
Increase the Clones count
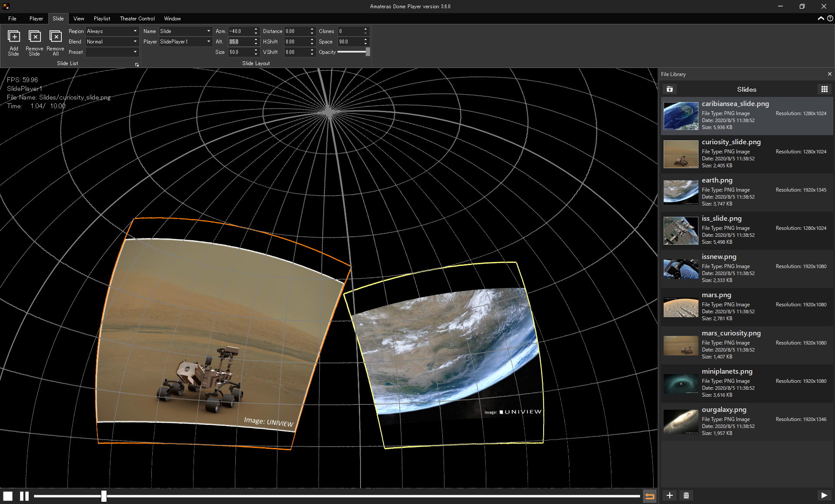click(365, 29)
